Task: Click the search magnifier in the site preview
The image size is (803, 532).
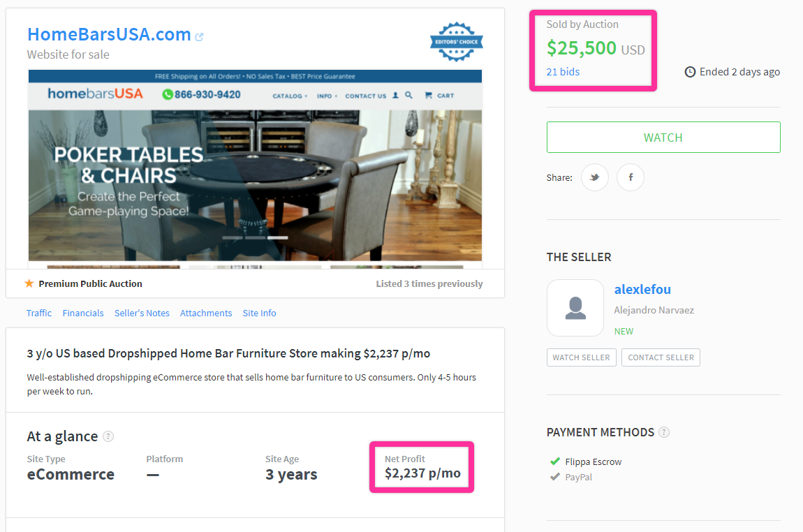Action: click(408, 95)
